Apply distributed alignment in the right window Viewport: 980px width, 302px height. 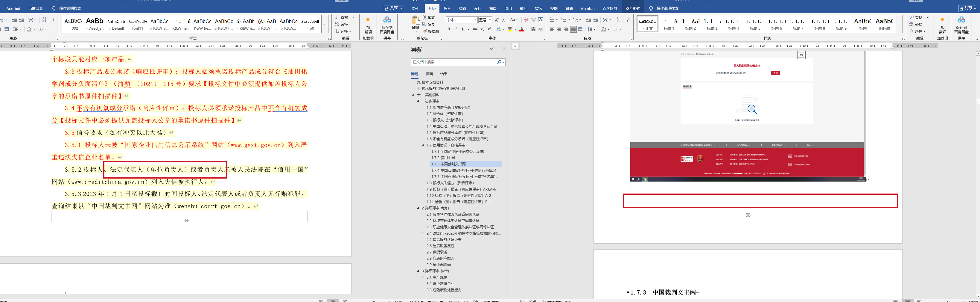click(x=581, y=29)
